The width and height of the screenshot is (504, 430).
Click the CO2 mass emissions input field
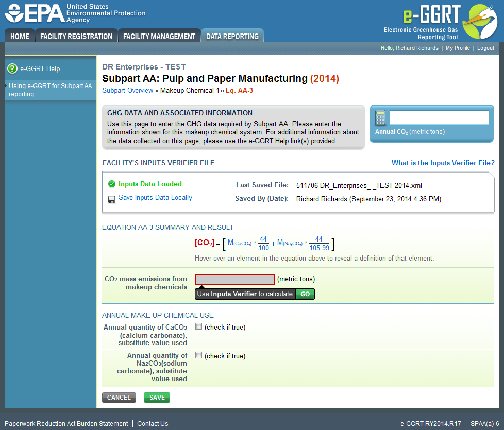(234, 279)
